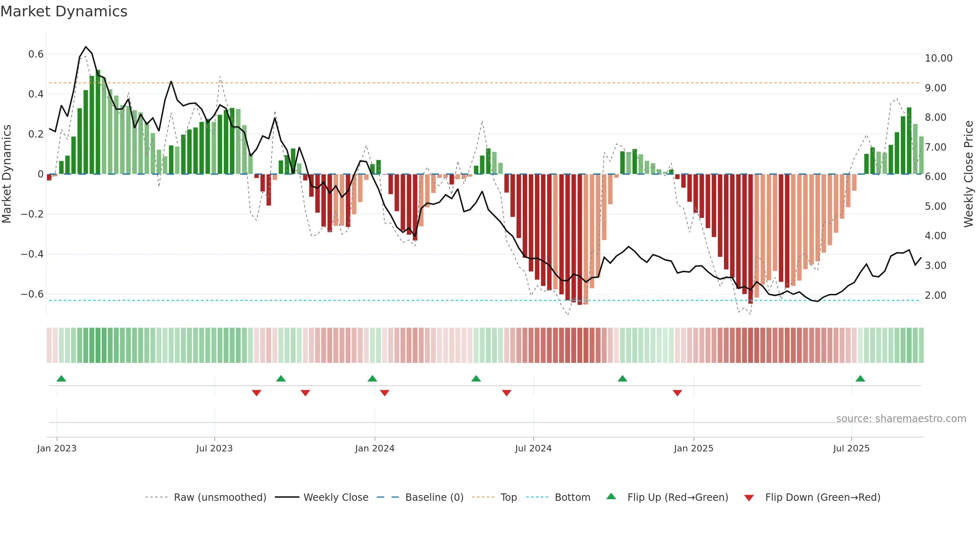
Task: Click the 0.6 left axis label
Action: [x=36, y=54]
